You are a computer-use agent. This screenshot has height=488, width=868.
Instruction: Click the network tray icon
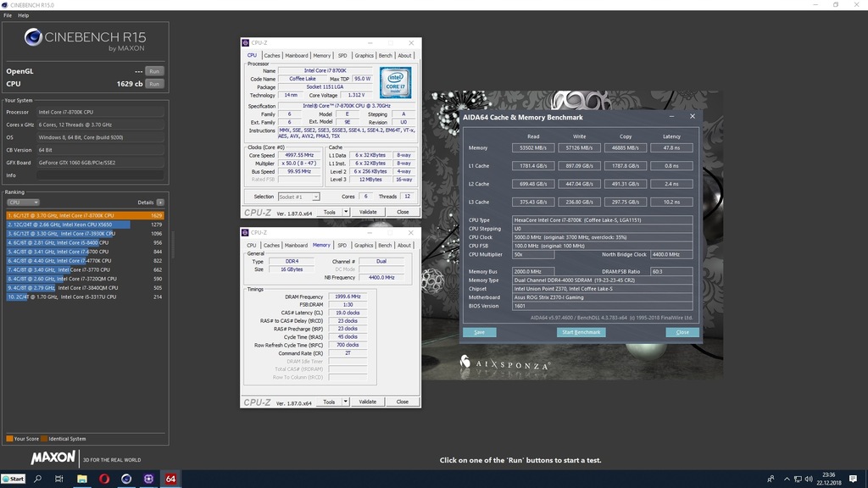[x=798, y=480]
